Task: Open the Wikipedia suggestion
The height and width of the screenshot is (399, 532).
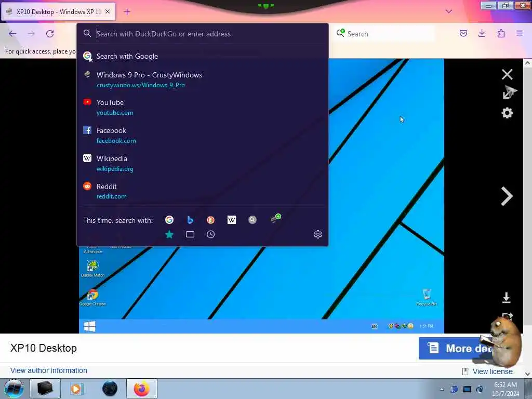Action: 203,164
